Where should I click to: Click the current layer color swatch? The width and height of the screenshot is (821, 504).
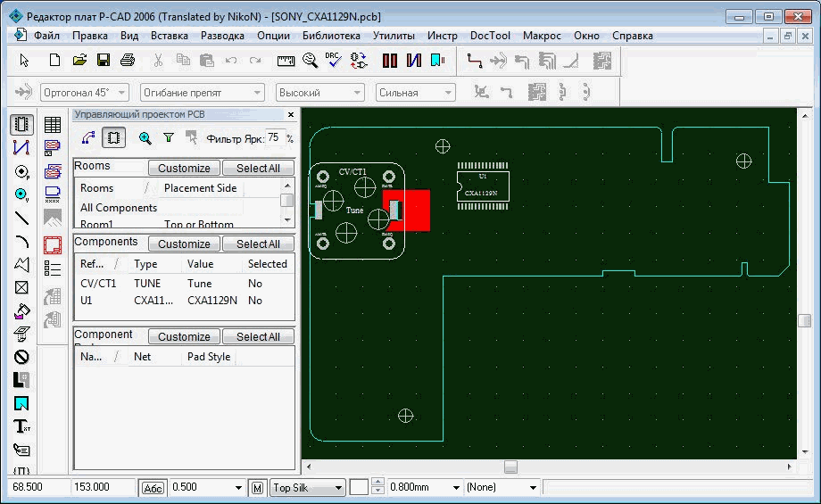(359, 487)
